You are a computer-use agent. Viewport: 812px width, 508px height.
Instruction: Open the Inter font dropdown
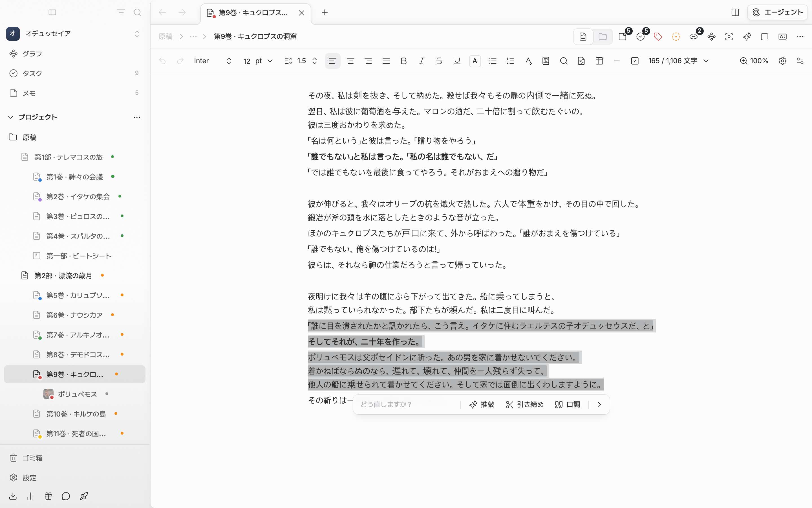point(213,61)
